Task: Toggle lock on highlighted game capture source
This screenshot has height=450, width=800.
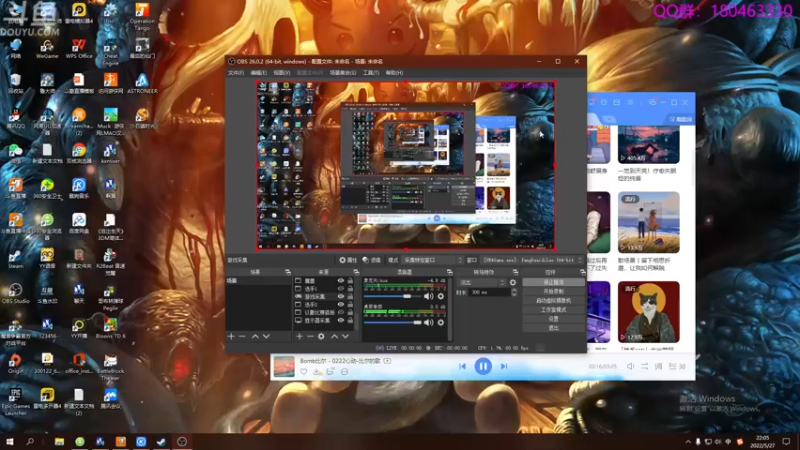Action: pyautogui.click(x=350, y=296)
